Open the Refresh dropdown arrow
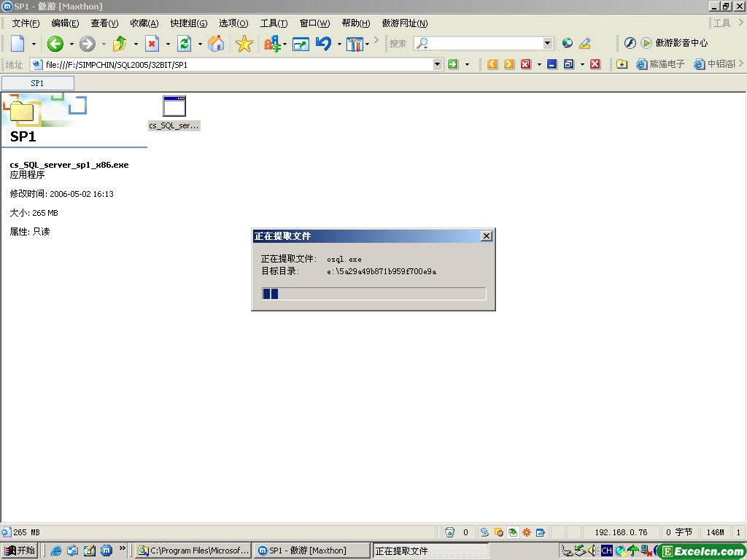Viewport: 747px width, 560px height. click(200, 44)
